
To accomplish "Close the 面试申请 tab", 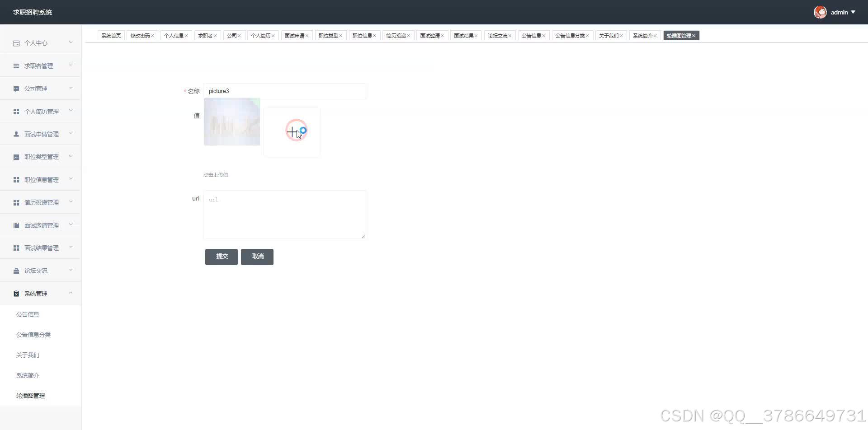I will 307,36.
